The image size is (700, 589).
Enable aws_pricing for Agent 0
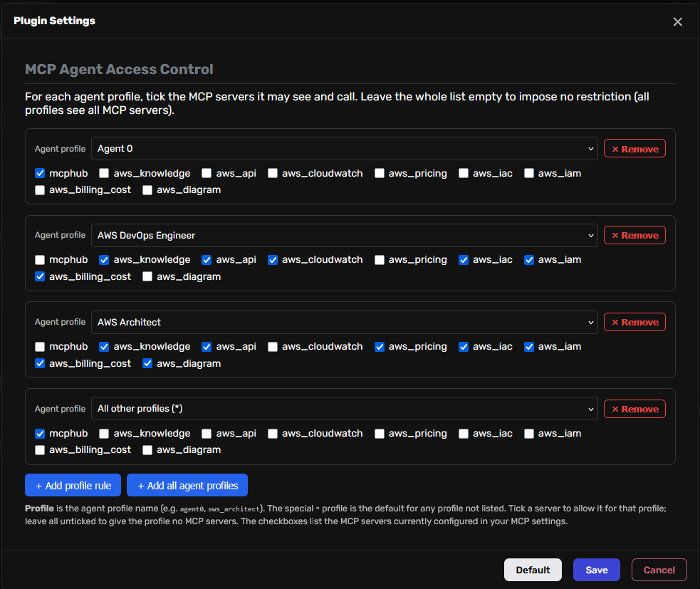pos(379,173)
